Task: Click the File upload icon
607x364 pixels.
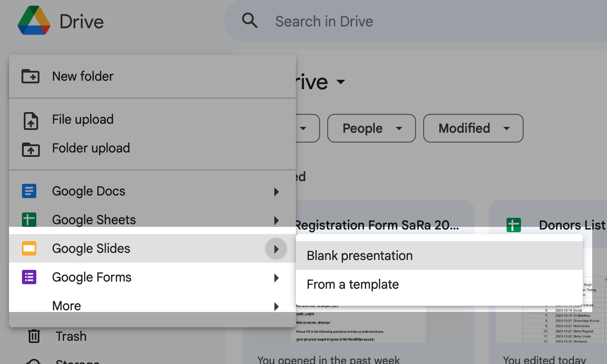Action: click(30, 120)
